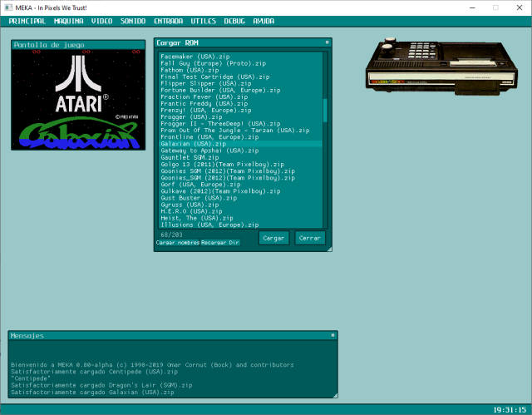Select Frogger II - ThreeDeep! (USA).zip
The width and height of the screenshot is (532, 415).
click(240, 124)
